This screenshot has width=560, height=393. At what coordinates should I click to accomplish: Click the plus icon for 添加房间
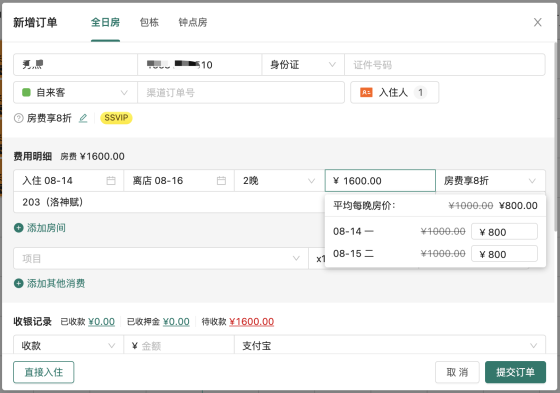click(x=19, y=228)
